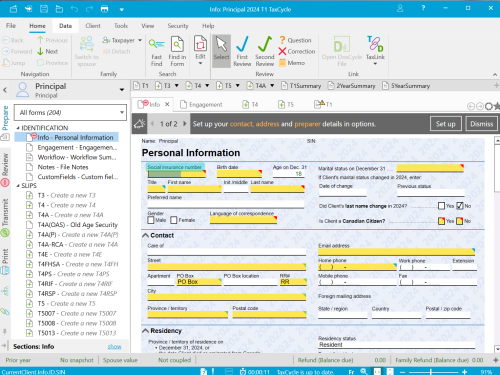Collapse the SLIPS tree group
Screen dimensions: 500x375
[x=18, y=186]
